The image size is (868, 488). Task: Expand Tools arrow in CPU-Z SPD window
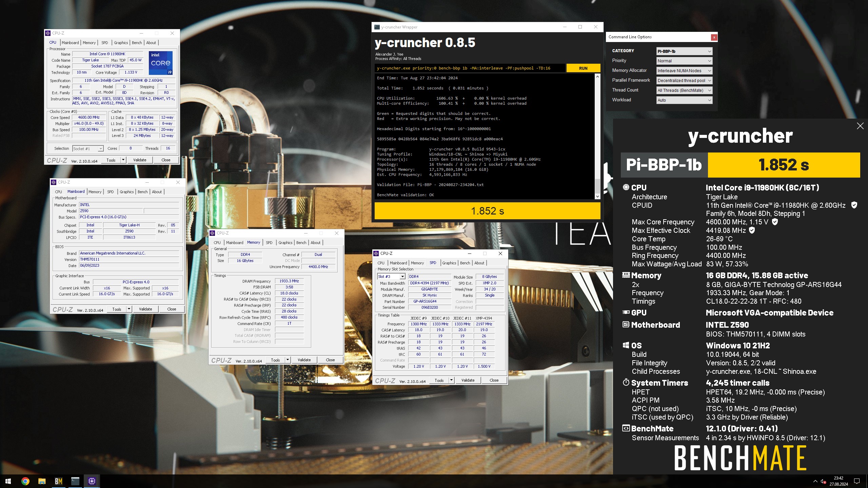click(x=451, y=380)
